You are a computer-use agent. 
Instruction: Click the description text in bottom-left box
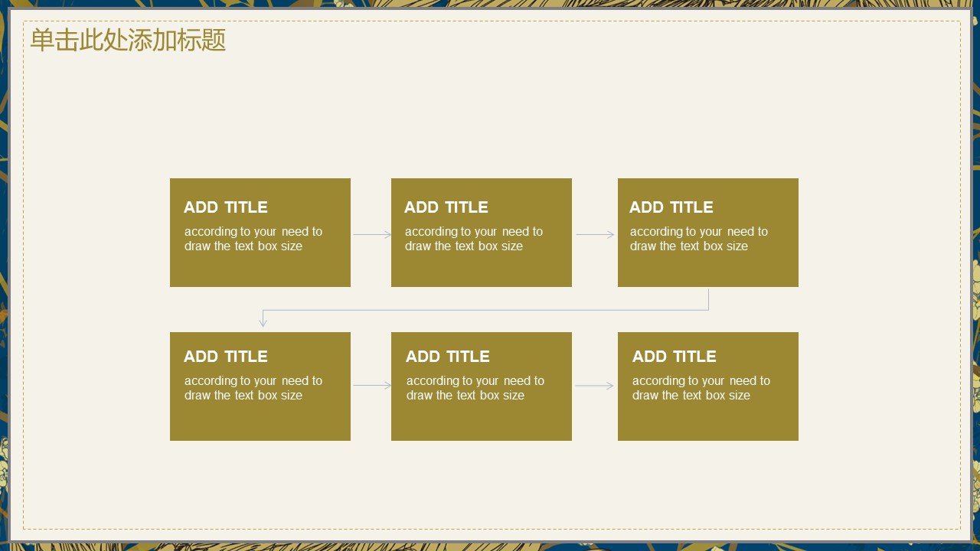coord(253,388)
